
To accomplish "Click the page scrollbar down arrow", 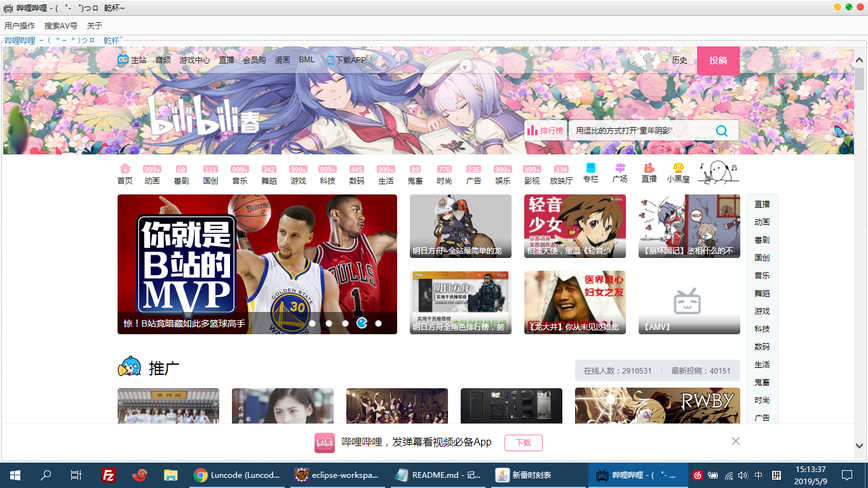I will (x=860, y=446).
